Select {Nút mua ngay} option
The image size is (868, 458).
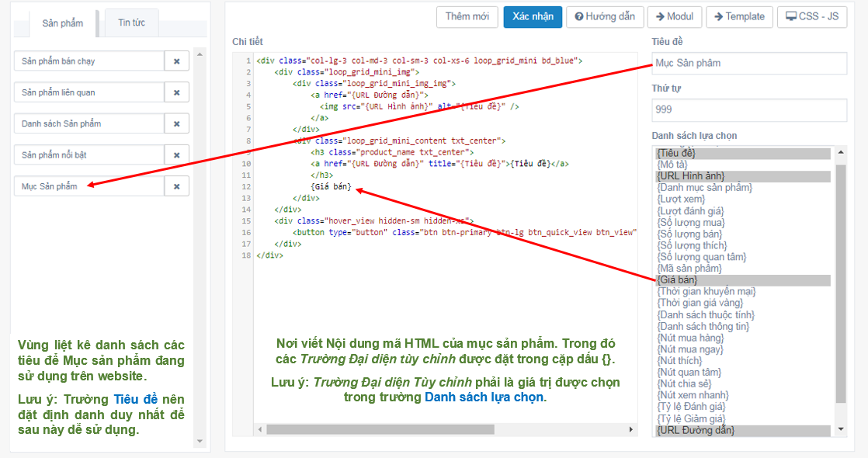[x=743, y=349]
